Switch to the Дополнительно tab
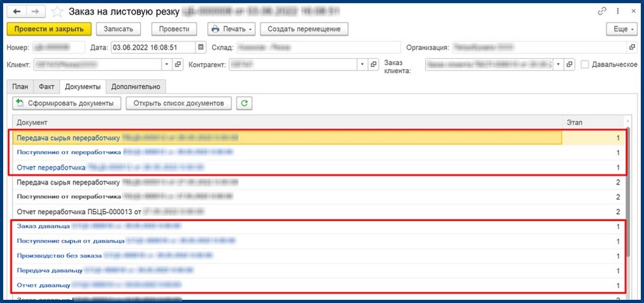The width and height of the screenshot is (644, 303). (136, 87)
